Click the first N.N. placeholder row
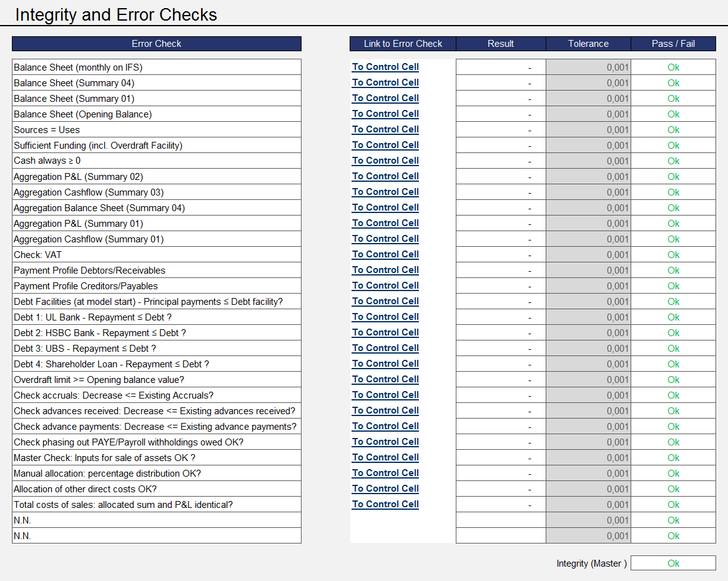 156,520
